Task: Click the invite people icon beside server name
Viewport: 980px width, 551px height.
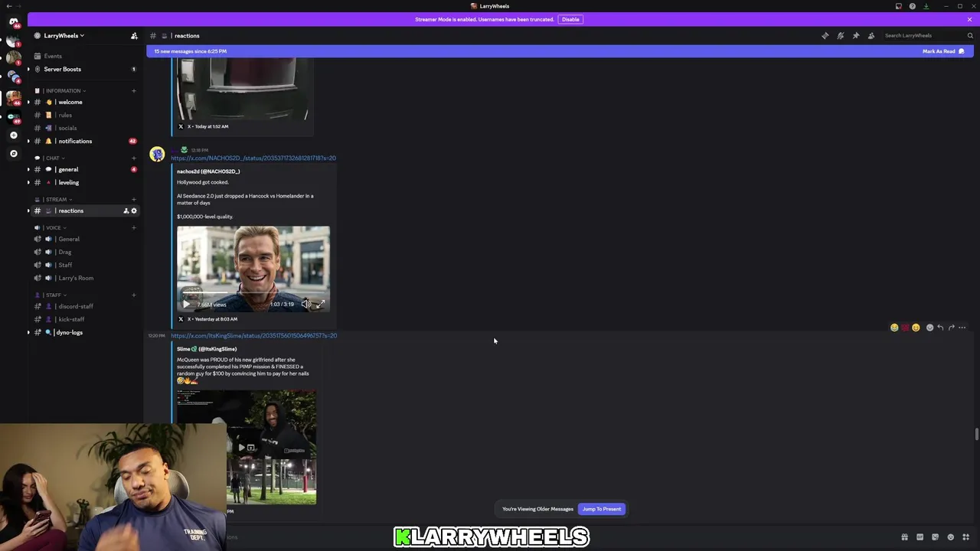Action: pos(134,35)
